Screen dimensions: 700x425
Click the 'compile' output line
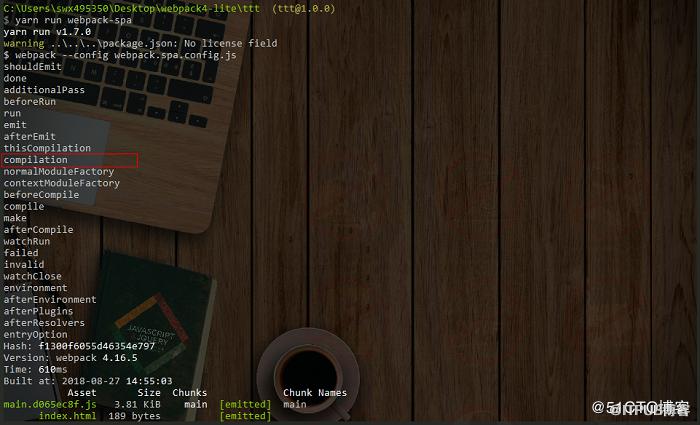[24, 206]
